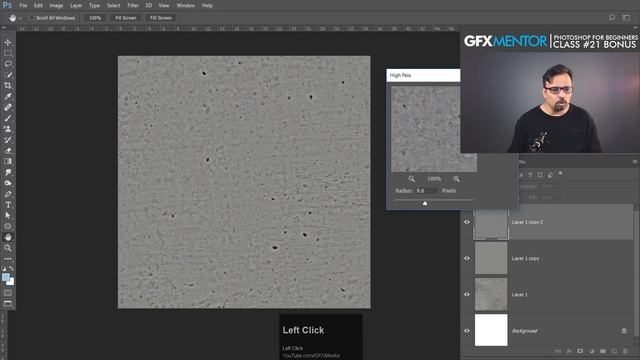
Task: Click the new group folder icon
Action: tap(603, 351)
